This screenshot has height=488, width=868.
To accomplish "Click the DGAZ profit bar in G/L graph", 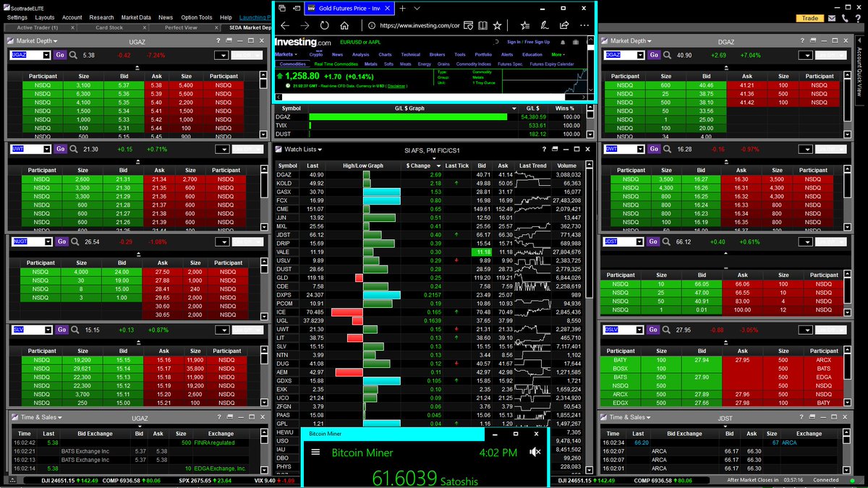I will click(x=409, y=116).
